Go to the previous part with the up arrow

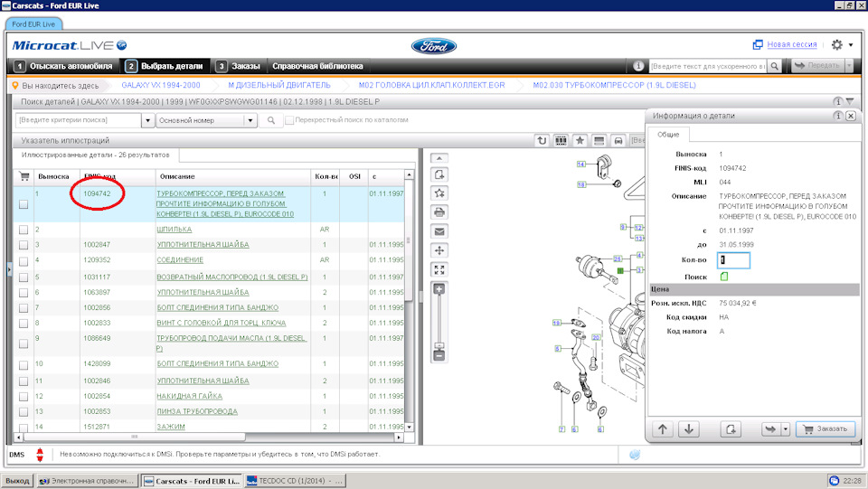663,429
